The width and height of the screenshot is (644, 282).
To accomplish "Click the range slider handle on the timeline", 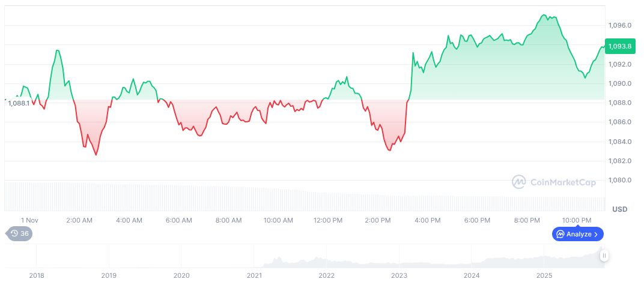I will (x=604, y=256).
